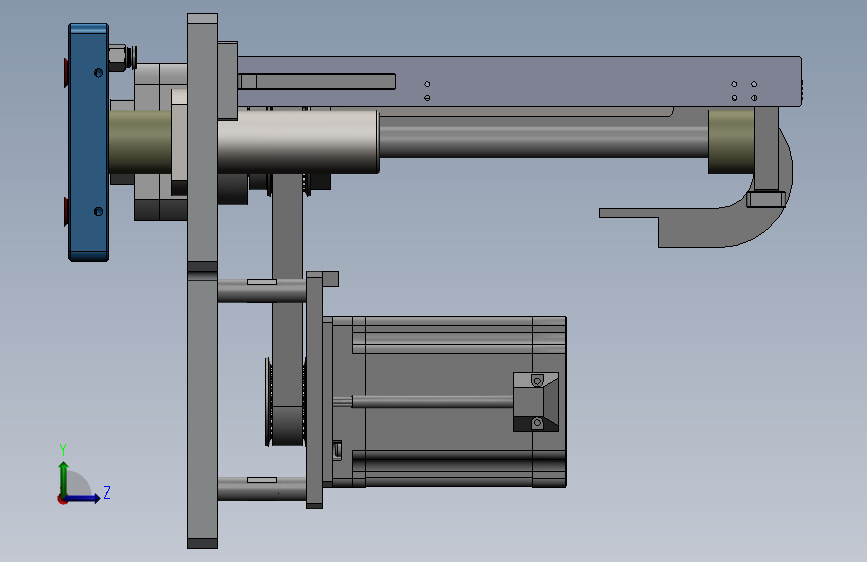
Task: Select the slotted bar inside the top rail
Action: pyautogui.click(x=317, y=81)
